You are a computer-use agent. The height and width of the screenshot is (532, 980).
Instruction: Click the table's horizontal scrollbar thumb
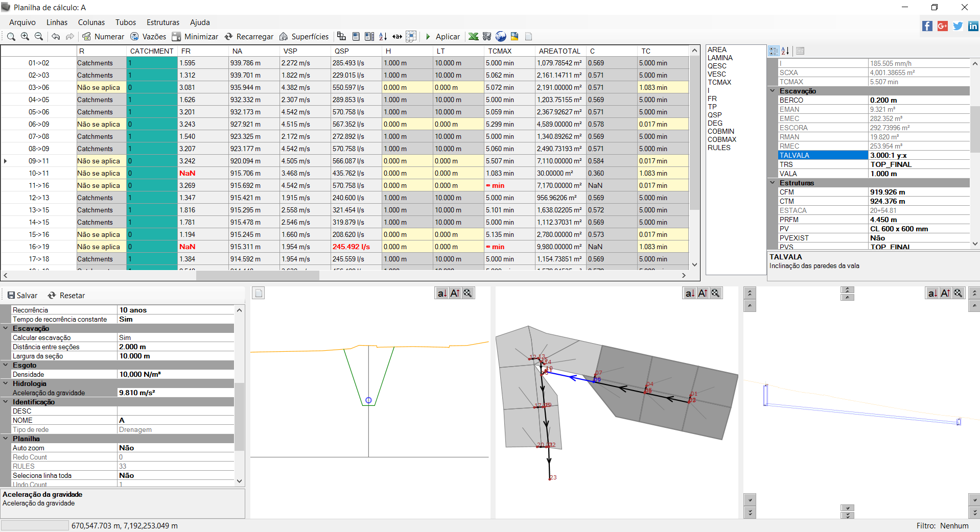coord(258,275)
